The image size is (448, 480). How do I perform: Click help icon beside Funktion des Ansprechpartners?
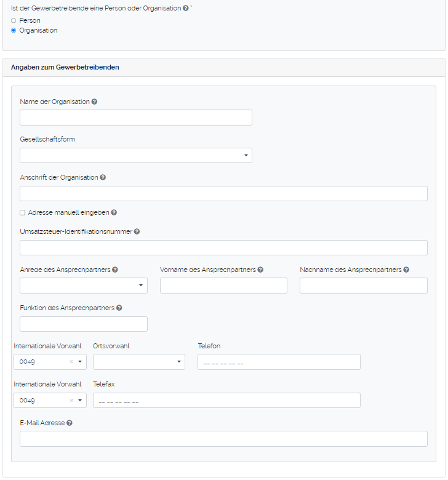(x=119, y=308)
